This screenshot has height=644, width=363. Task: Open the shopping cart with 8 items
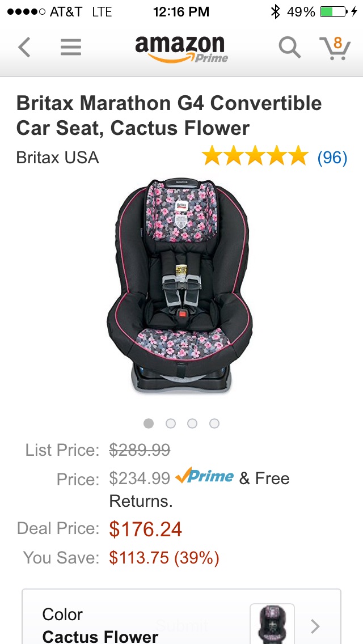point(335,48)
